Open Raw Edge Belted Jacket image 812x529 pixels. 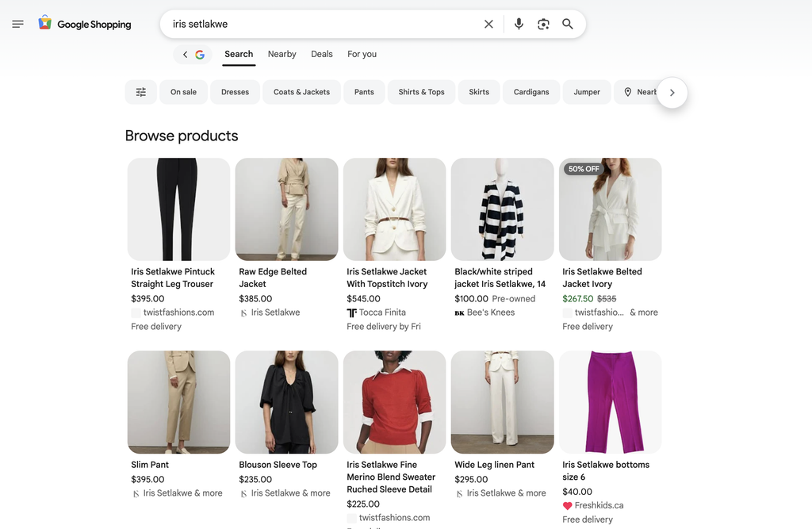coord(286,209)
